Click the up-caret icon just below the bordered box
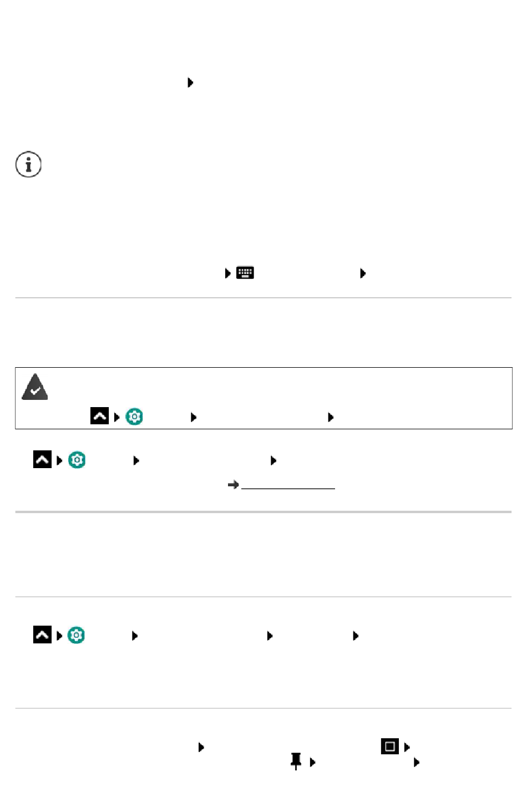Image resolution: width=527 pixels, height=812 pixels. coord(43,459)
